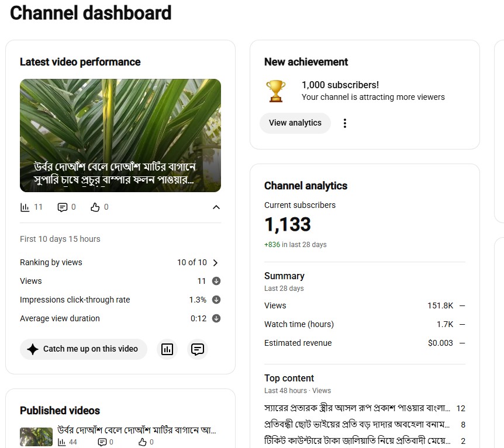Image resolution: width=504 pixels, height=448 pixels.
Task: Click the latest video likes thumbs-up icon
Action: click(95, 207)
